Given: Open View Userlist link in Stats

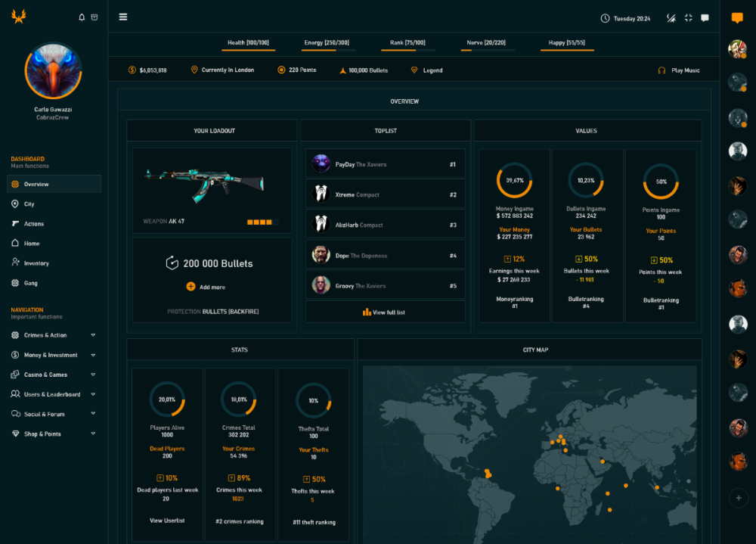Looking at the screenshot, I should tap(166, 521).
